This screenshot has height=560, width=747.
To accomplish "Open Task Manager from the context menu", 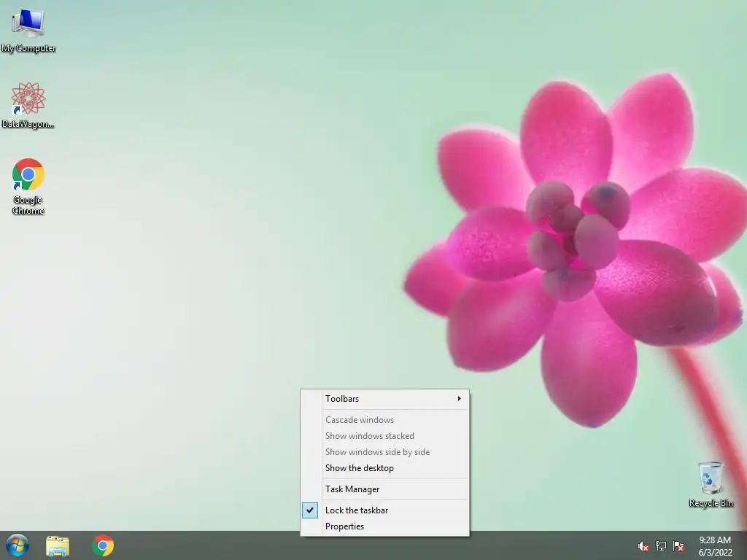I will click(385, 489).
